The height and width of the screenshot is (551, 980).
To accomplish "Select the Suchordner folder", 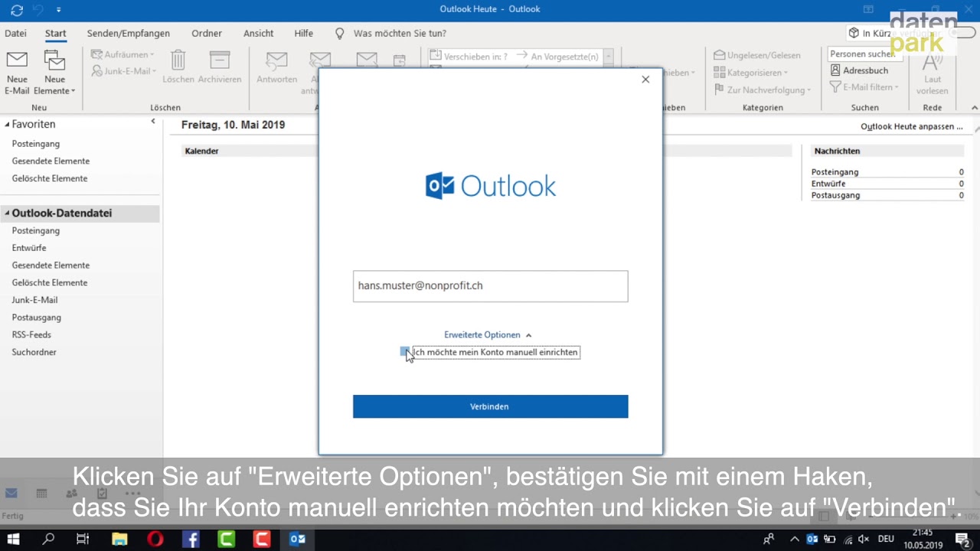I will (34, 353).
